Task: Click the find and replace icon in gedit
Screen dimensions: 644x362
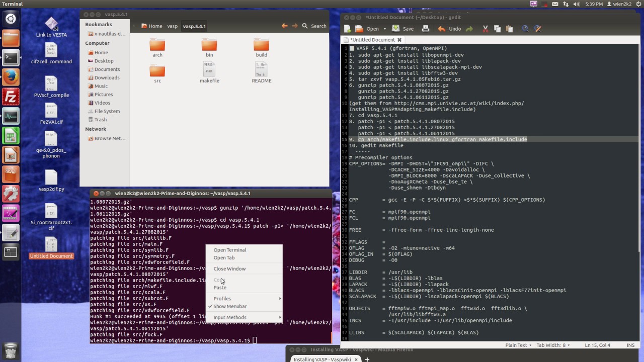Action: click(x=537, y=29)
